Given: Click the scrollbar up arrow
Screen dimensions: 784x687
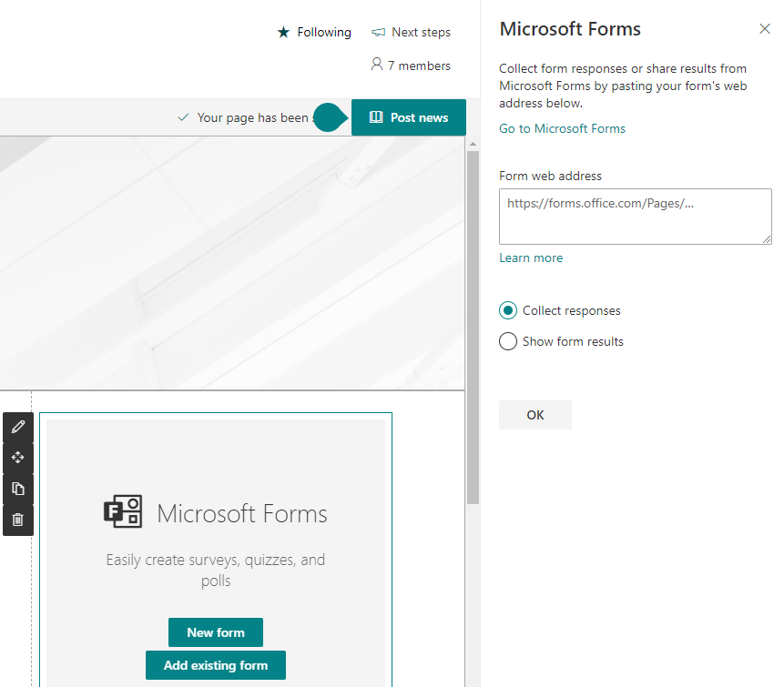Looking at the screenshot, I should tap(473, 145).
